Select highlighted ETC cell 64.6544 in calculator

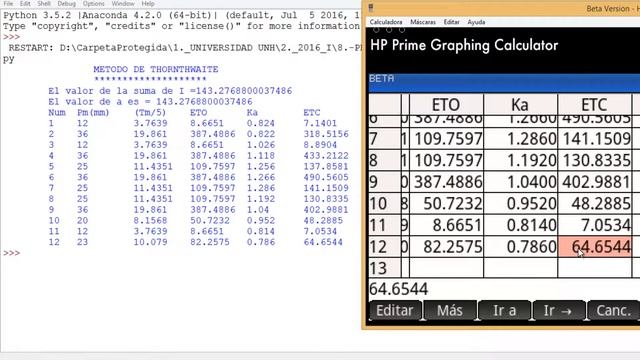point(594,247)
